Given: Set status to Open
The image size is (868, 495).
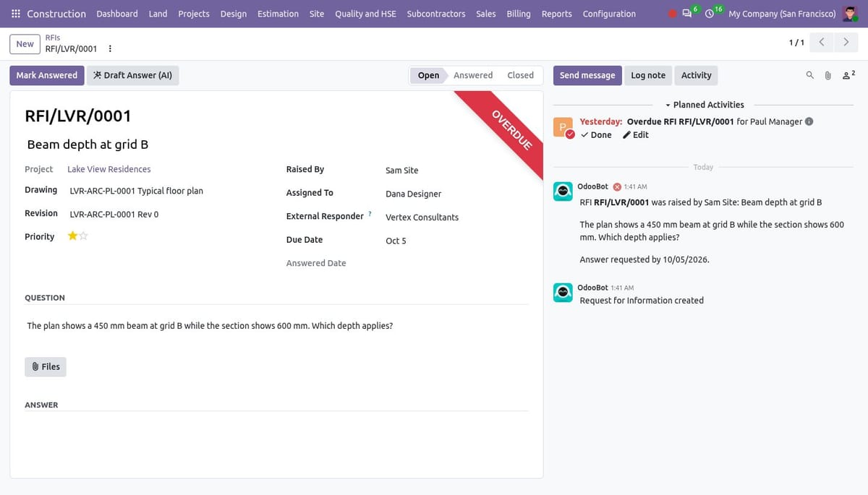Looking at the screenshot, I should [428, 75].
